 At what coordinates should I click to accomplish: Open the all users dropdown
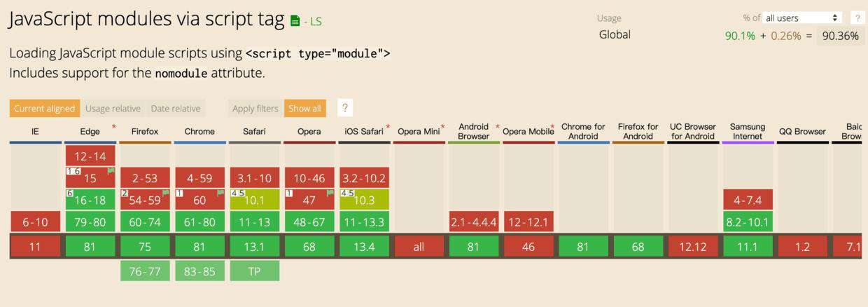pos(802,18)
